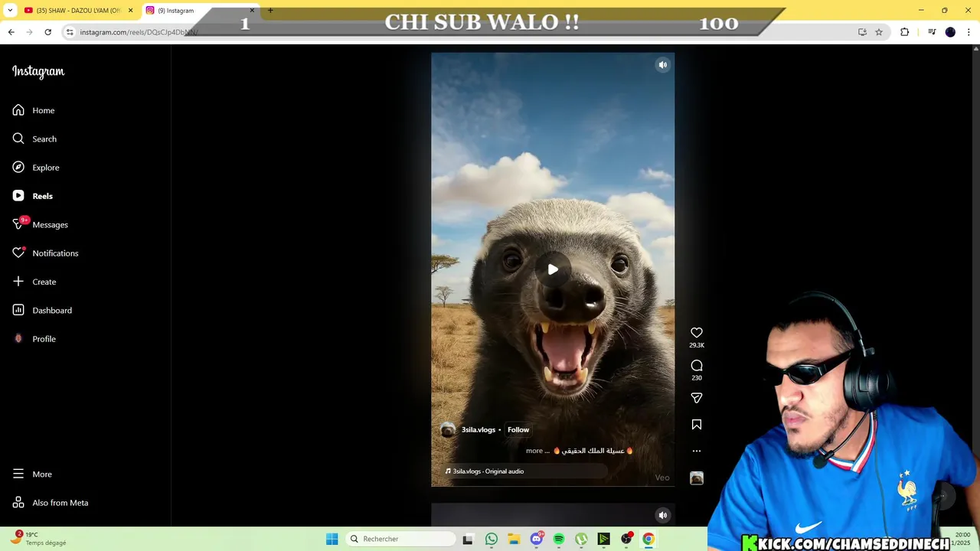The width and height of the screenshot is (980, 551).
Task: Select Reels in the sidebar
Action: click(x=33, y=196)
